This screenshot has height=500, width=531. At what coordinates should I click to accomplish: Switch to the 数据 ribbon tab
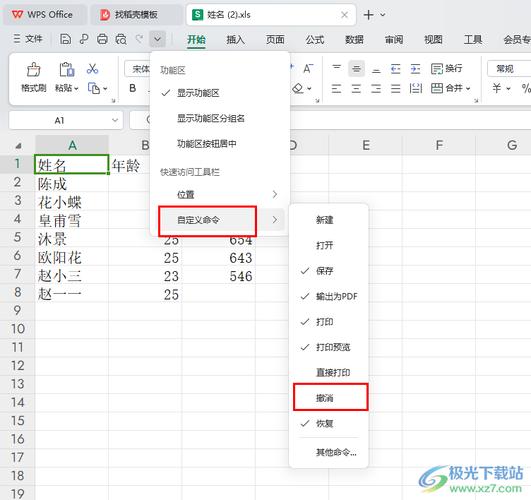(x=354, y=40)
